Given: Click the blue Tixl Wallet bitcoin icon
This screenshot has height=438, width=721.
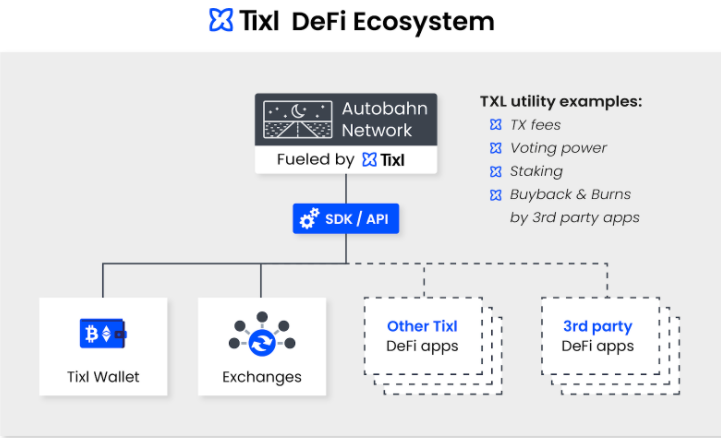Looking at the screenshot, I should click(103, 333).
